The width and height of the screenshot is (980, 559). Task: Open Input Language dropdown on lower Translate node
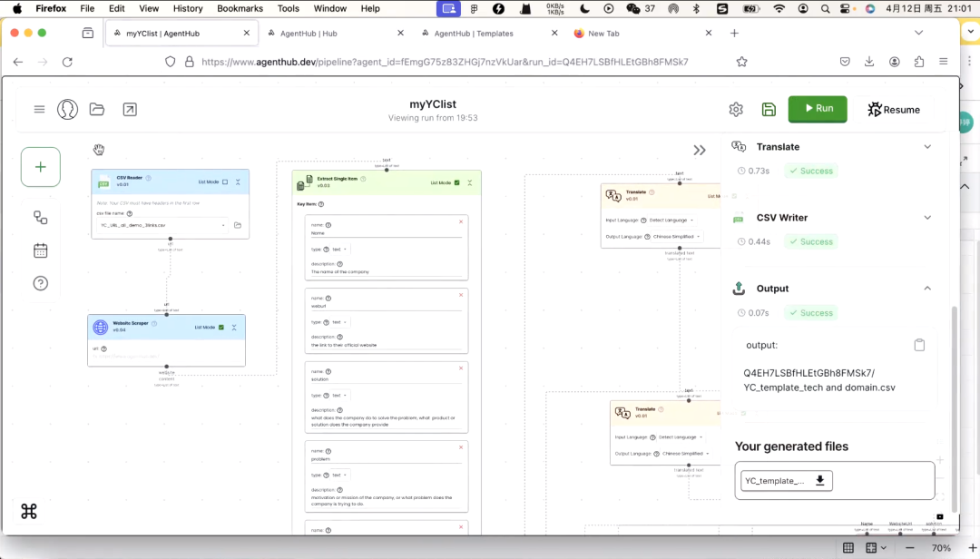(681, 437)
